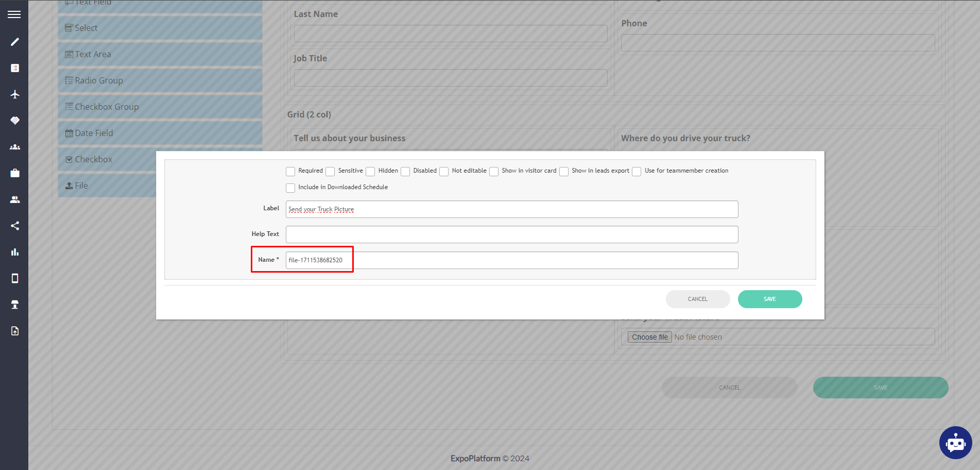Save the field settings dialog
980x470 pixels.
click(x=769, y=299)
